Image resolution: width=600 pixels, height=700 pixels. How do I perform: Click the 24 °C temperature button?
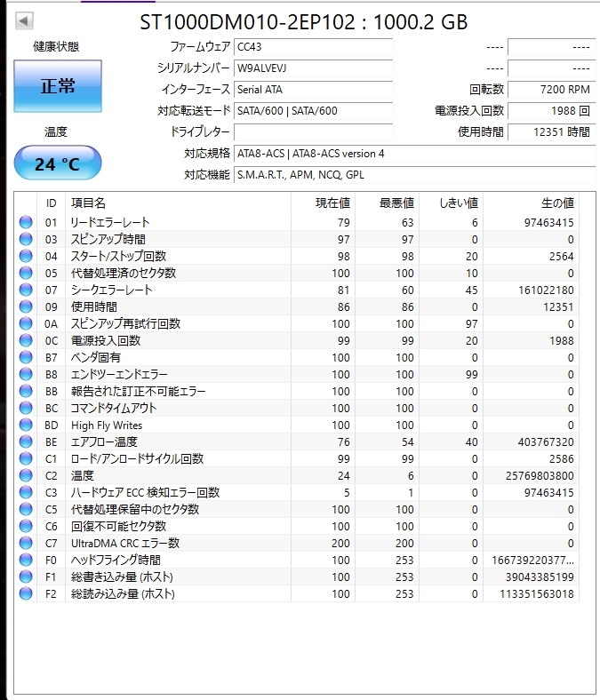click(x=58, y=163)
